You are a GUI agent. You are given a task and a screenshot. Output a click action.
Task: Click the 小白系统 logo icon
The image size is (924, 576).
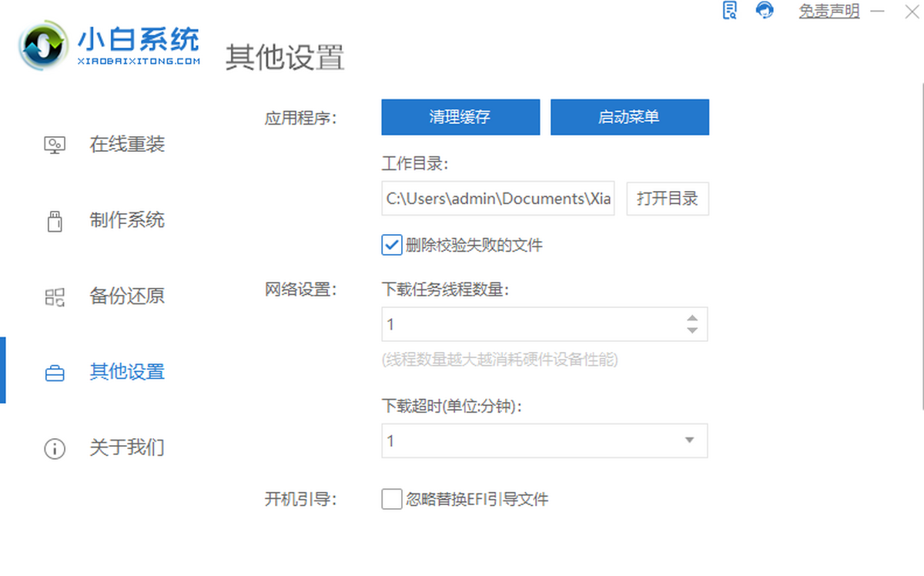click(43, 48)
